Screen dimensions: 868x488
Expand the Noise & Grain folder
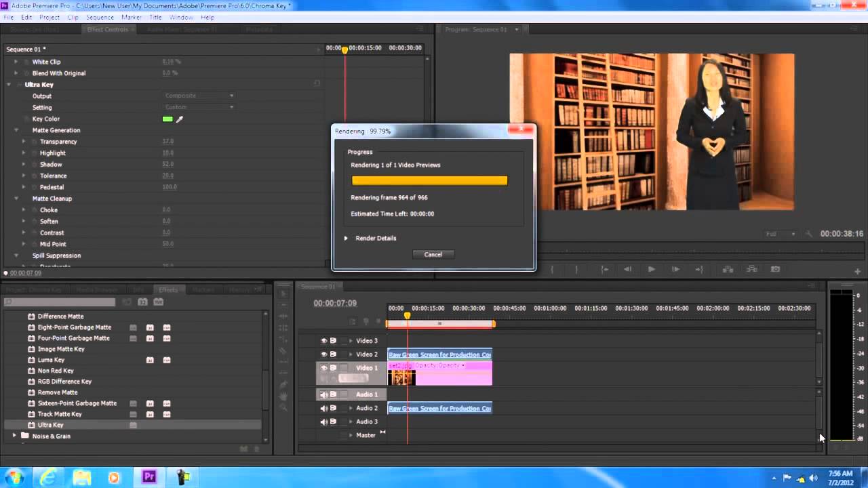click(x=14, y=436)
